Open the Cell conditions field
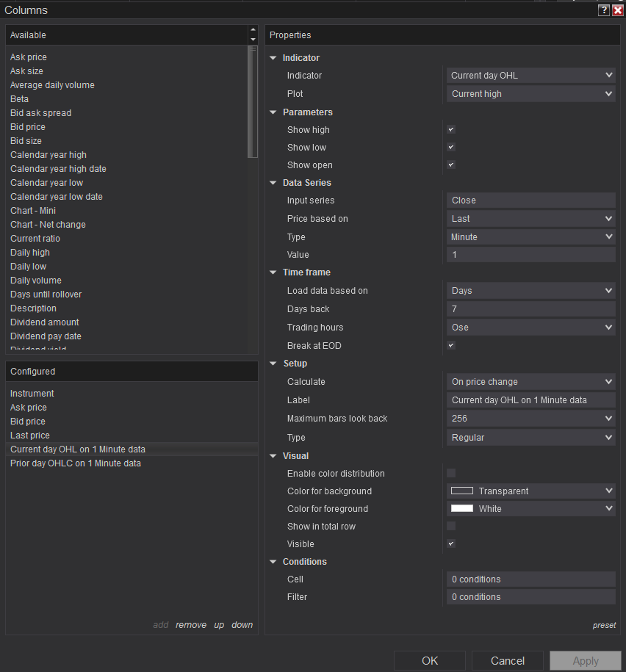The image size is (626, 672). coord(530,579)
